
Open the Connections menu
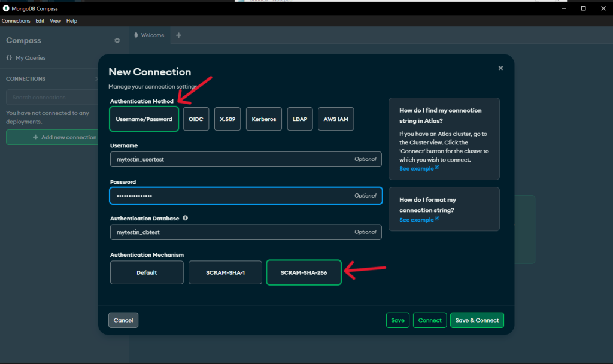pyautogui.click(x=16, y=21)
